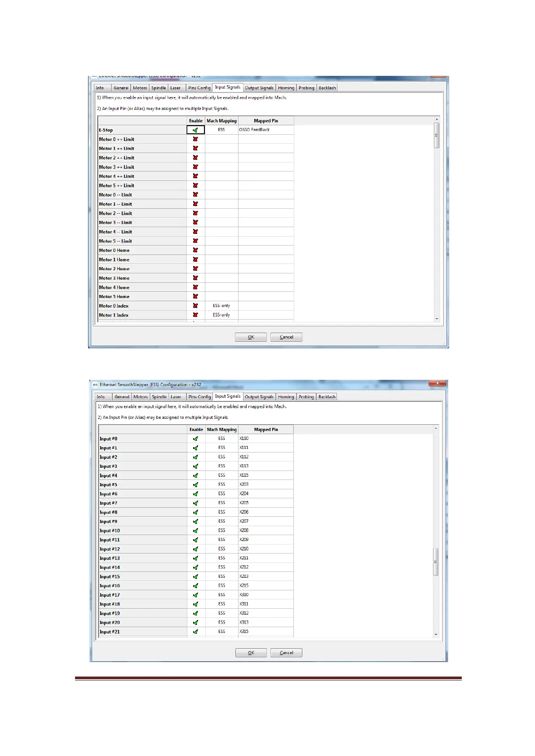Click ESS-only cell for Motor 0 Index
Image resolution: width=535 pixels, height=756 pixels.
[x=221, y=306]
